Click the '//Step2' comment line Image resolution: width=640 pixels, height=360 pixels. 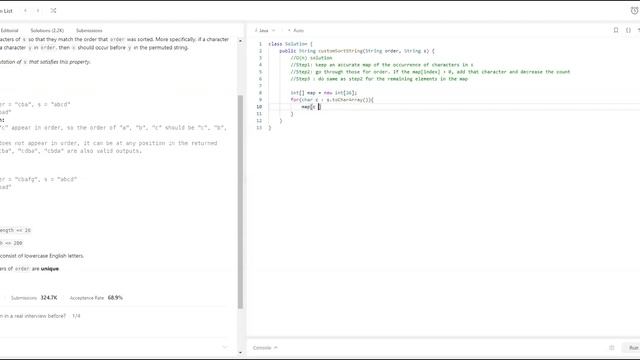(x=430, y=72)
